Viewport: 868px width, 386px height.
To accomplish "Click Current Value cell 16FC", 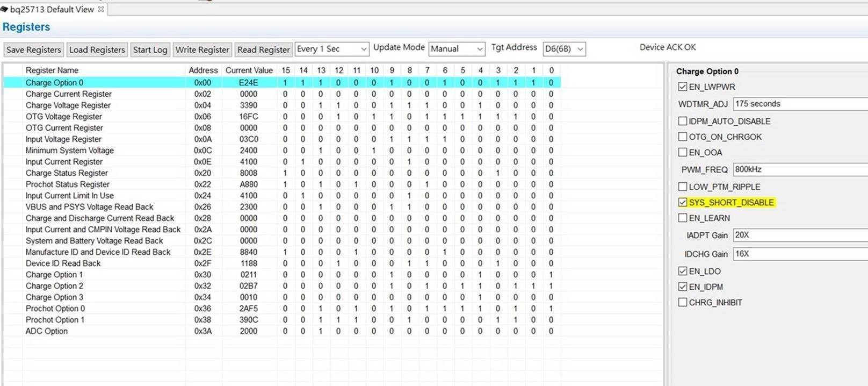I will pyautogui.click(x=249, y=117).
